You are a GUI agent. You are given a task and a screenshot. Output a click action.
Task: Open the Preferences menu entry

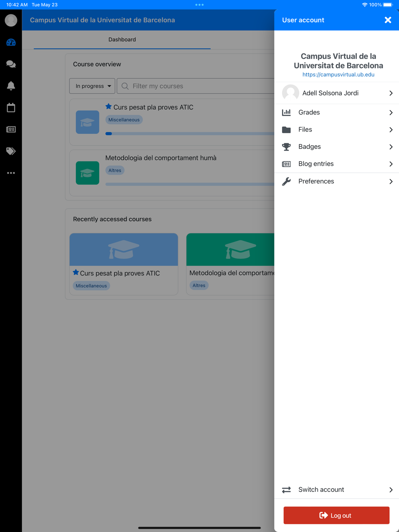click(337, 181)
